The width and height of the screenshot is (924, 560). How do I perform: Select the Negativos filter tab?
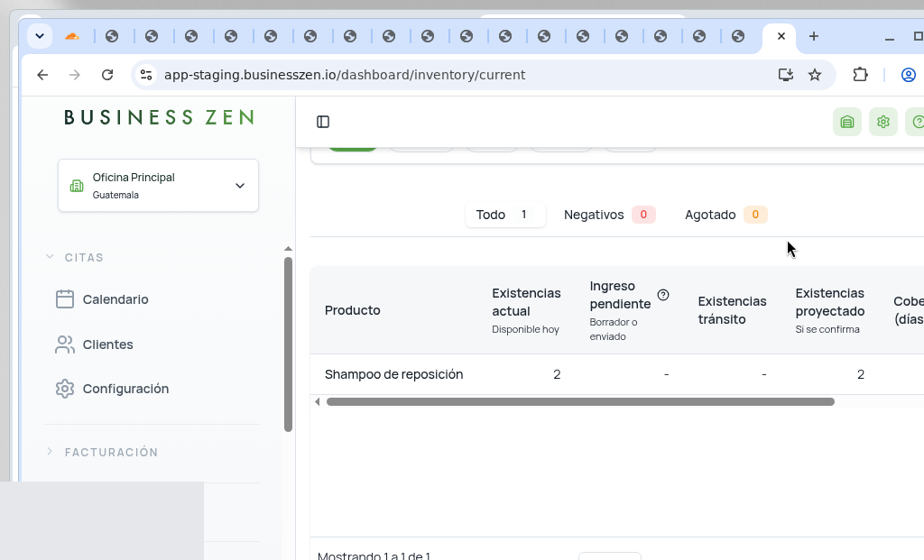[x=609, y=215]
